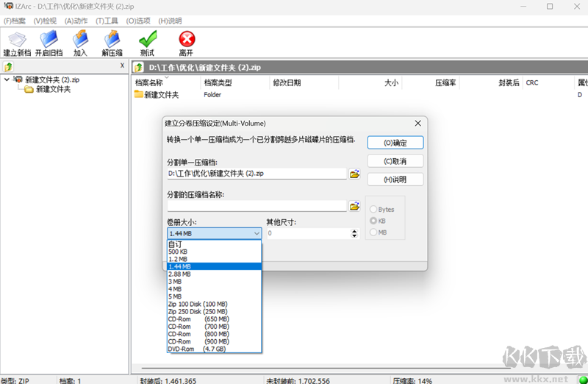Open the 卷册大小 combo box arrow
Image resolution: width=588 pixels, height=384 pixels.
[x=257, y=233]
